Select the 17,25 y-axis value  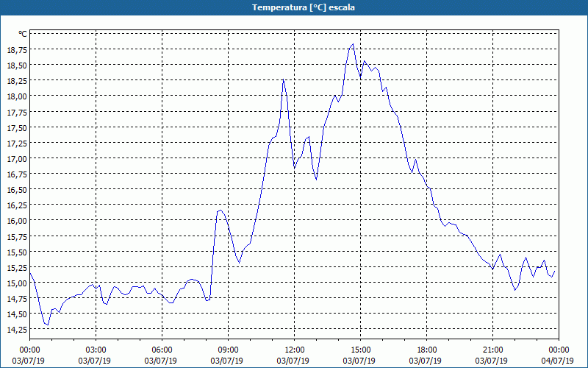click(17, 143)
